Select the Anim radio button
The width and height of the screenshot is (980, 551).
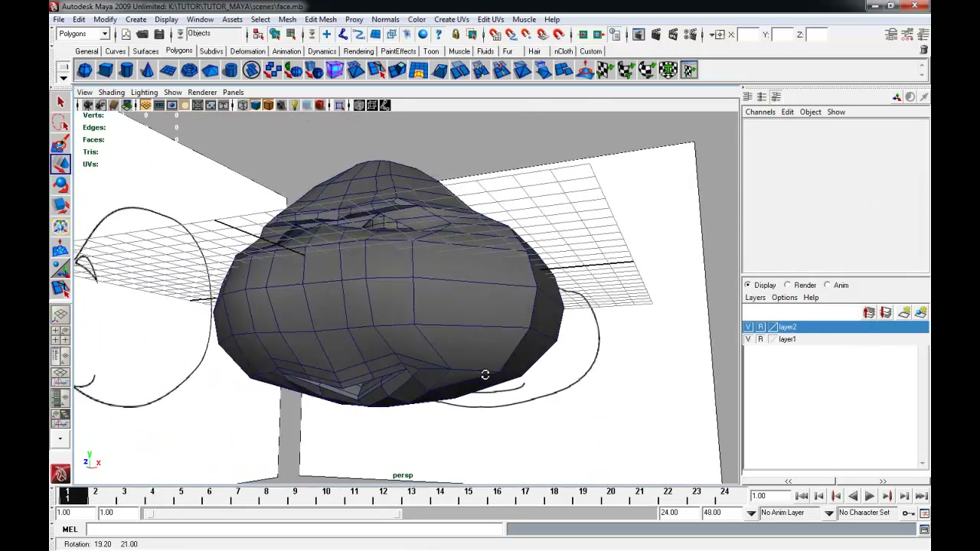[827, 285]
